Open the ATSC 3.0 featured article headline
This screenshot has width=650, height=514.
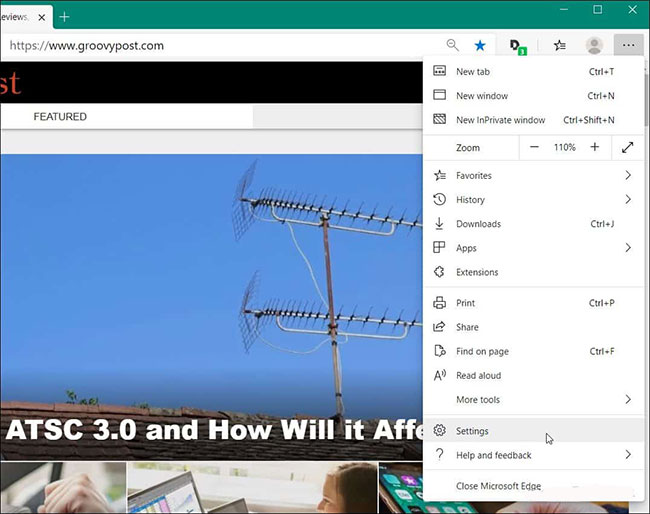pyautogui.click(x=214, y=429)
